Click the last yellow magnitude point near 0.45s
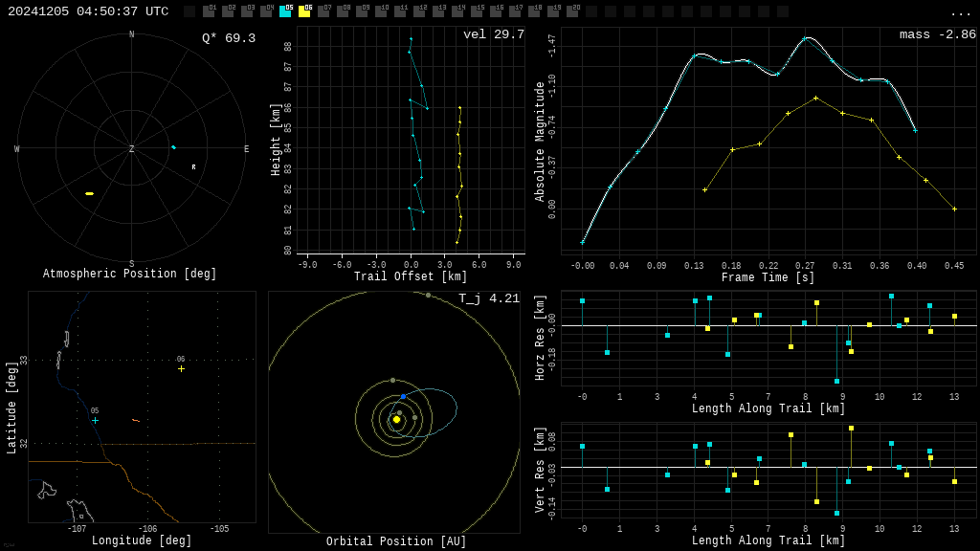Image resolution: width=980 pixels, height=551 pixels. point(954,209)
